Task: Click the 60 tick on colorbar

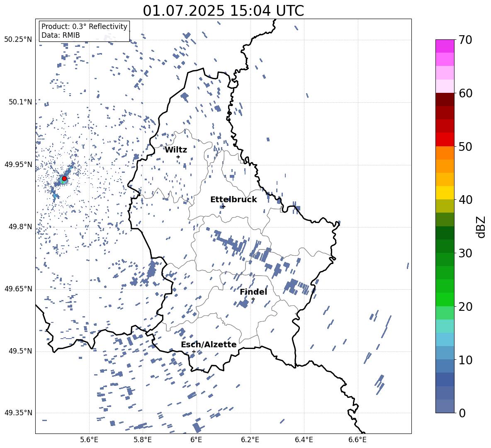Action: pos(465,93)
